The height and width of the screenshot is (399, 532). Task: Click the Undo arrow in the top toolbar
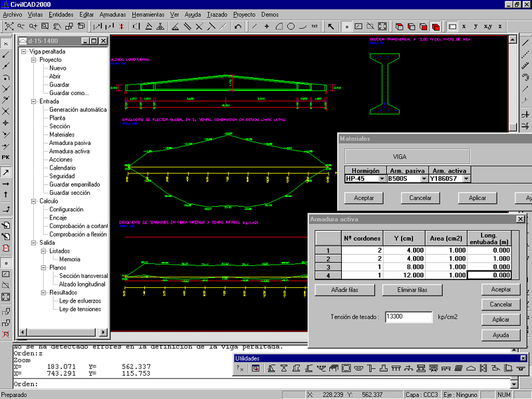click(238, 27)
